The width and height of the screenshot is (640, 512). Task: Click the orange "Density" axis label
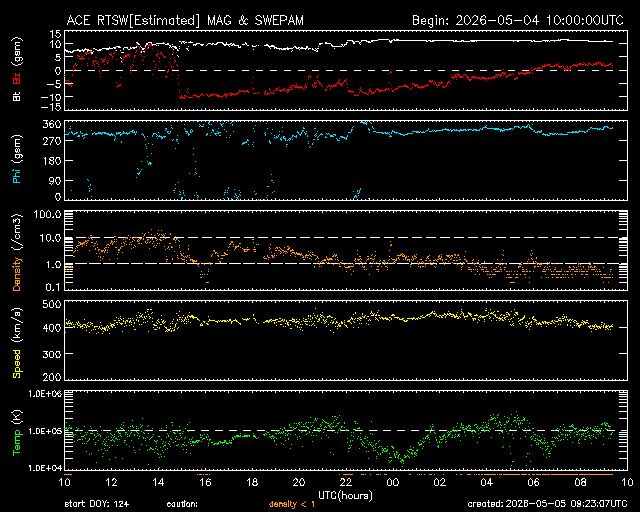click(x=17, y=274)
